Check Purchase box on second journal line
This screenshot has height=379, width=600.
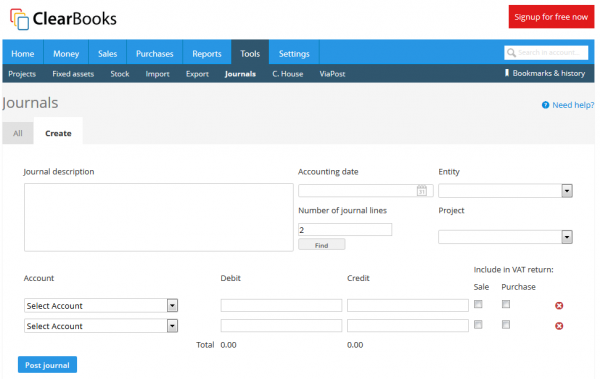pyautogui.click(x=506, y=325)
